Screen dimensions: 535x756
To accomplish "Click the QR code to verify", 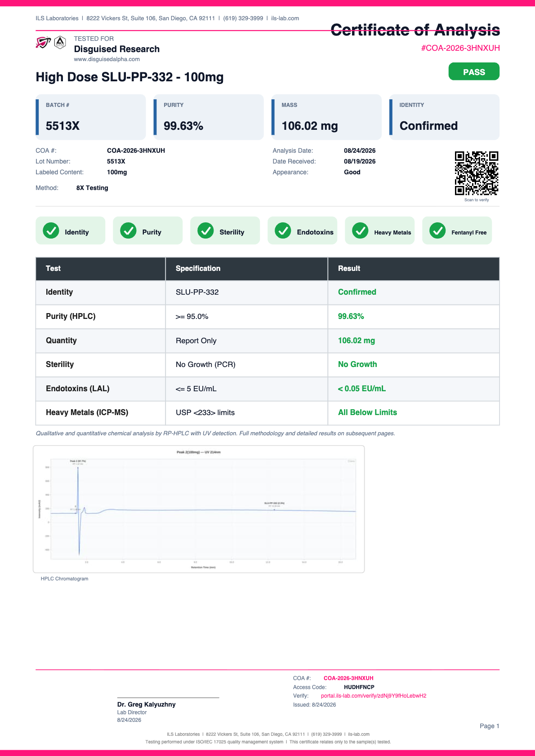I will coord(477,173).
